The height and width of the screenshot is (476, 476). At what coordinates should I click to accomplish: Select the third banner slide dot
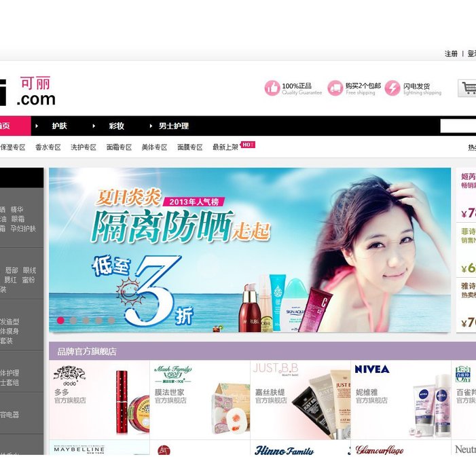pyautogui.click(x=86, y=321)
